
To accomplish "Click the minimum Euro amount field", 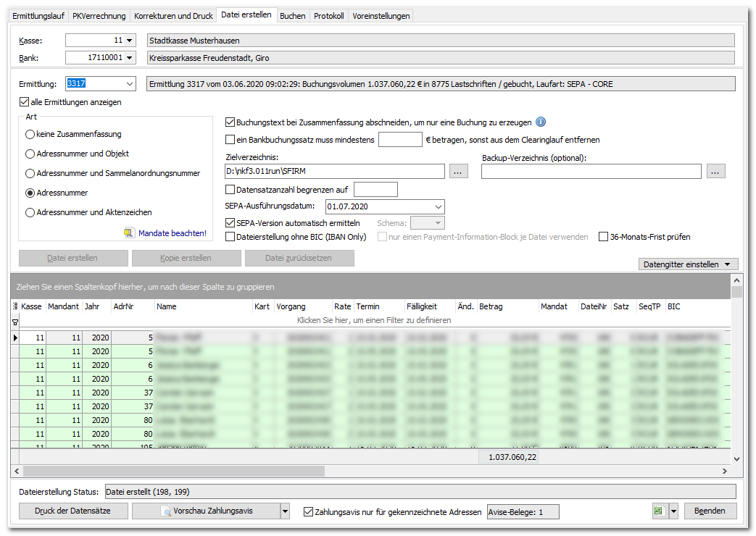I will (400, 139).
